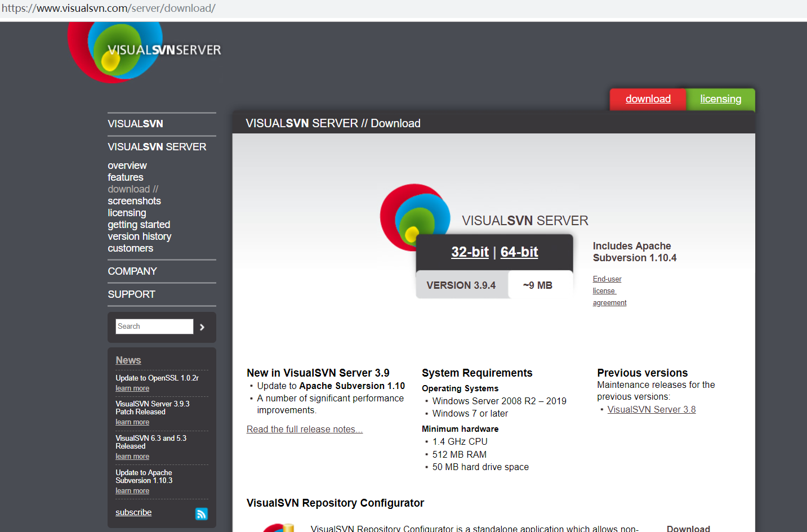Click the '1.4 GHz CPU' requirement

point(460,442)
